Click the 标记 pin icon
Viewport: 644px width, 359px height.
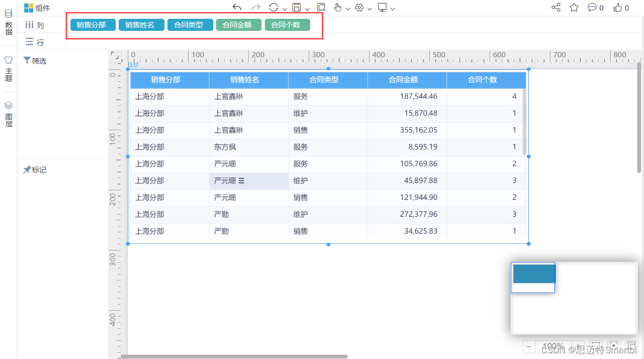[x=27, y=170]
